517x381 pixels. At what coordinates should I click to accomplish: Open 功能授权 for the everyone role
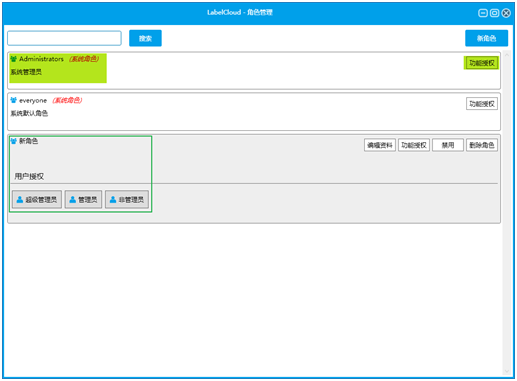(x=482, y=104)
